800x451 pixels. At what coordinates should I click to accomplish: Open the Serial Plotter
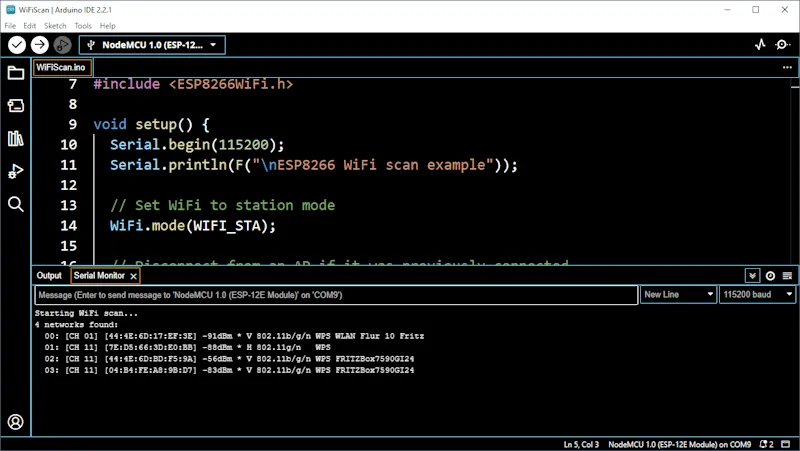click(x=760, y=45)
